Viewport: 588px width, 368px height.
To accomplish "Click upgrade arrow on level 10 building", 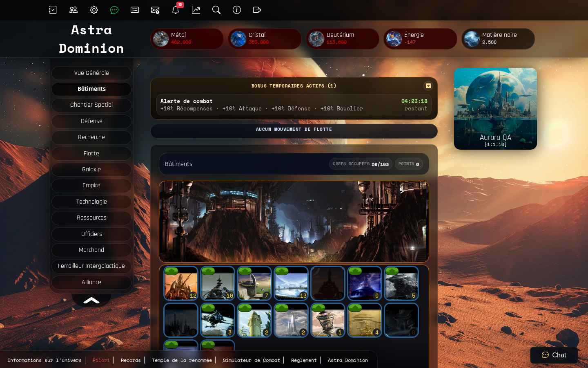I will [x=208, y=271].
